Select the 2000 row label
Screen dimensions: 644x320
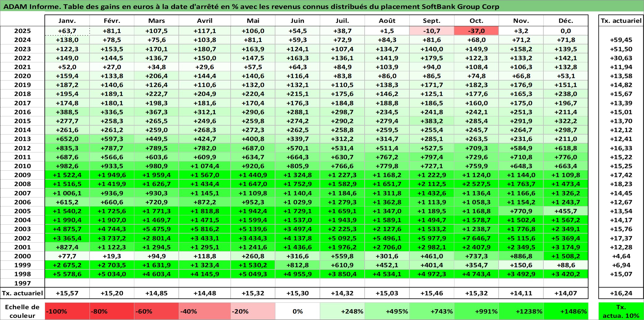coord(23,256)
